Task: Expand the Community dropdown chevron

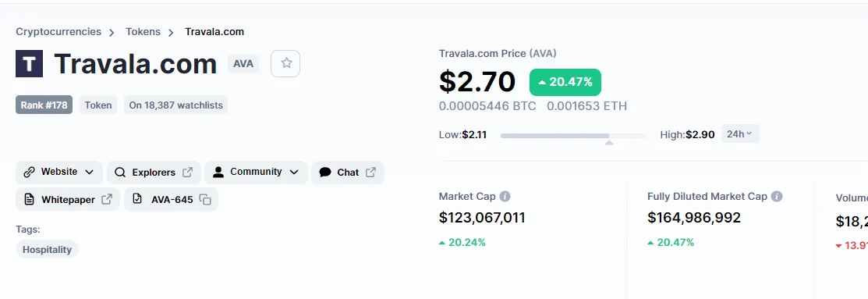Action: 294,173
